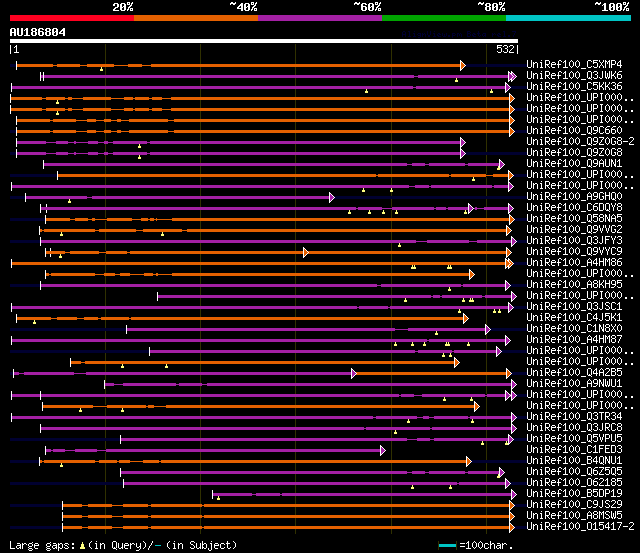The width and height of the screenshot is (640, 553).
Task: Click the "=100char." scale label
Action: [486, 546]
